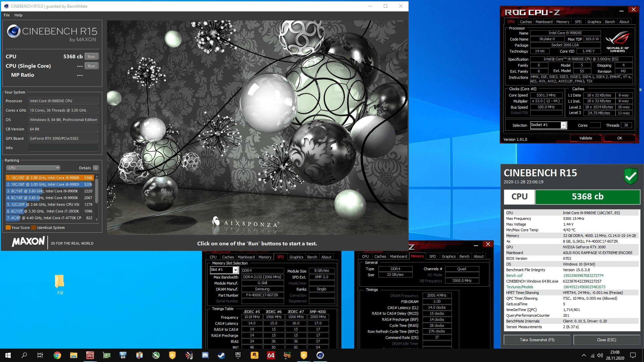Open the network status tray icon
The width and height of the screenshot is (644, 362).
pos(592,355)
